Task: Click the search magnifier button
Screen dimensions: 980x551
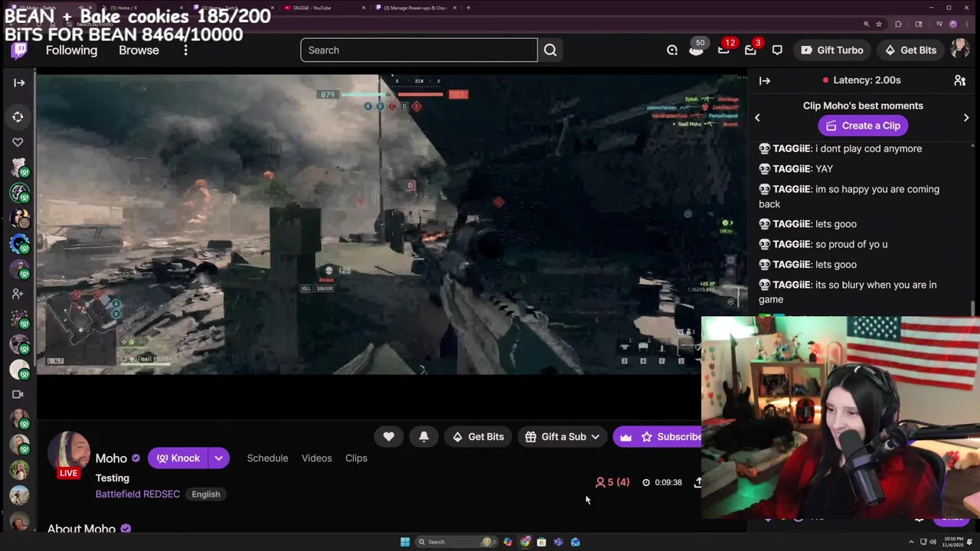Action: pos(550,51)
